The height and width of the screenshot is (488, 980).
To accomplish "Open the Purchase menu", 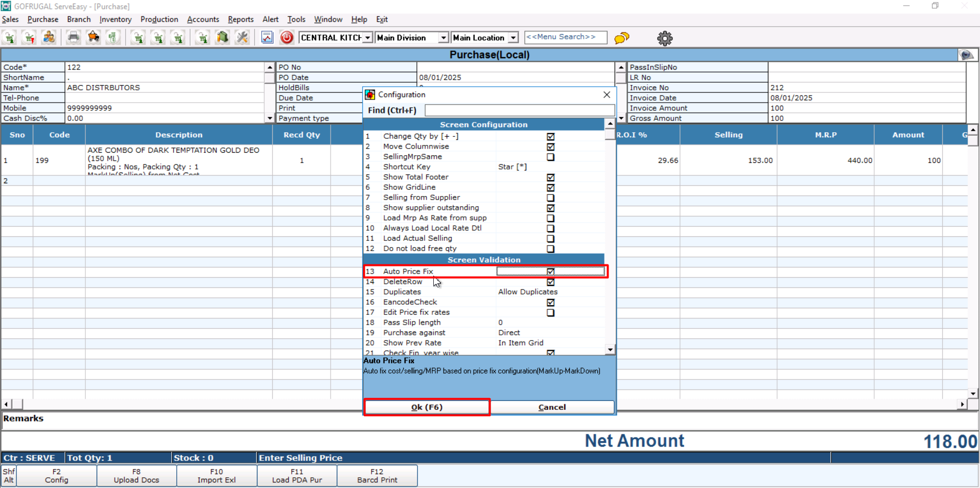I will pos(43,19).
